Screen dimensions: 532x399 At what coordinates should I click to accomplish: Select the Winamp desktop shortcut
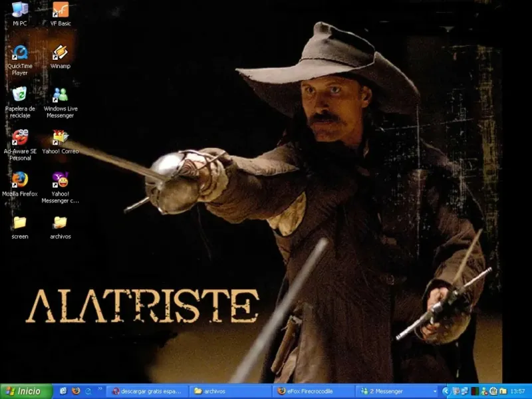[x=61, y=57]
